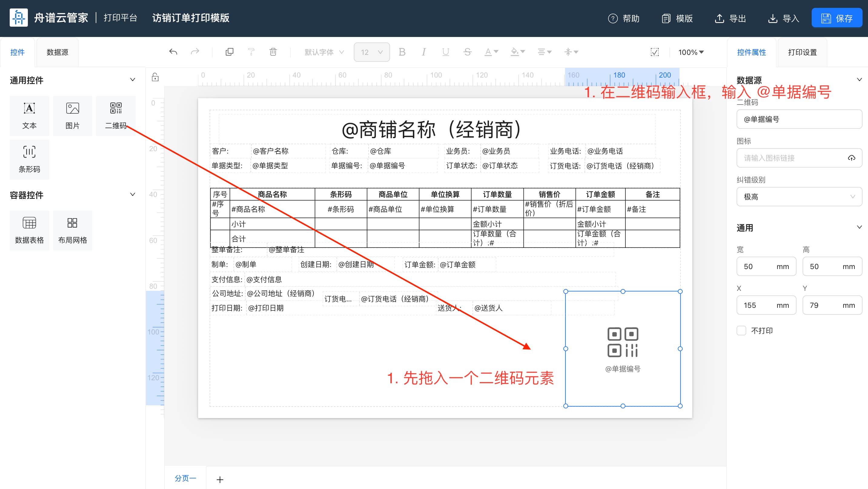Select the 商品名称 table header cell
Image resolution: width=868 pixels, height=489 pixels.
point(272,194)
